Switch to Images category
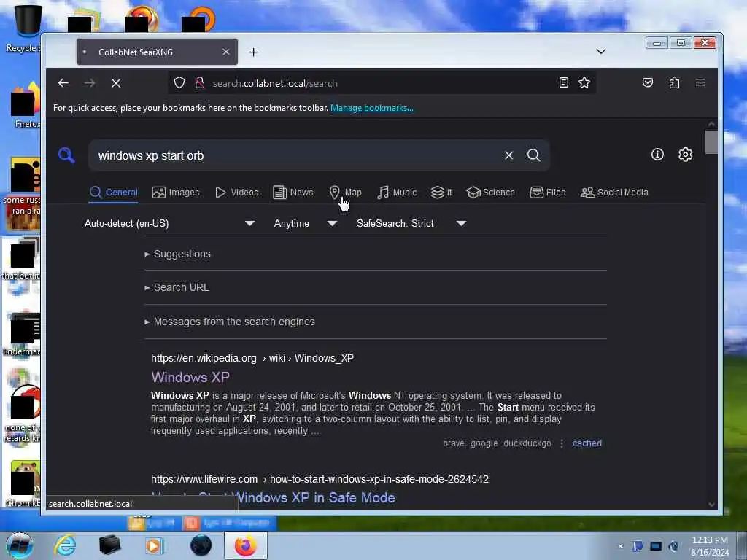 pyautogui.click(x=175, y=192)
